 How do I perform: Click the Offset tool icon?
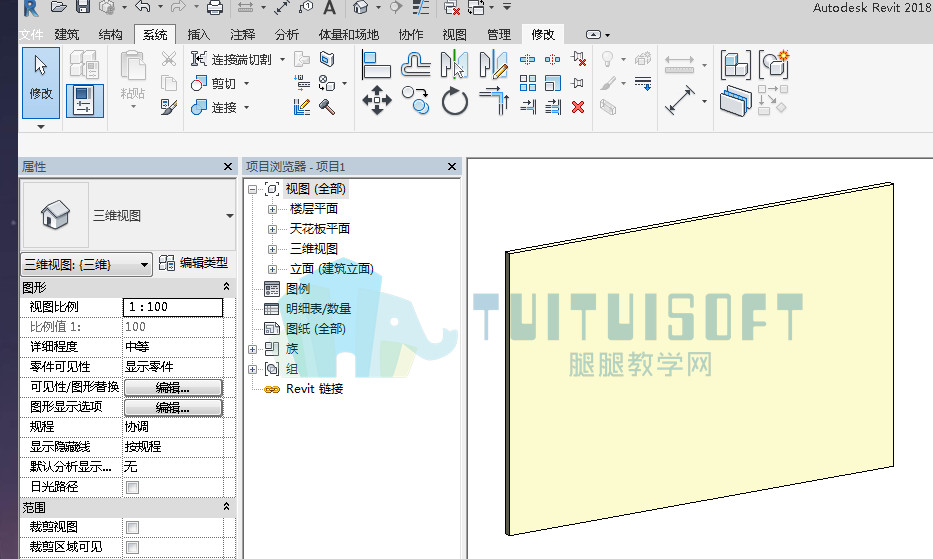(415, 64)
